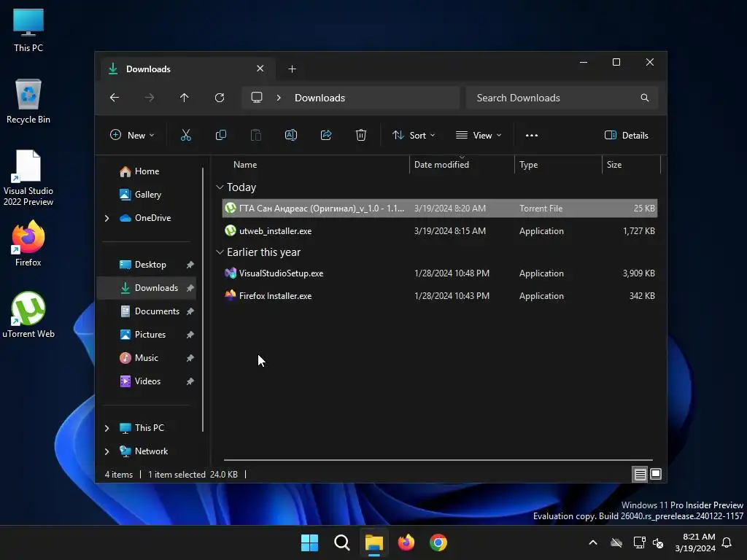Refresh the Downloads folder view
Viewport: 747px width, 560px height.
point(220,98)
